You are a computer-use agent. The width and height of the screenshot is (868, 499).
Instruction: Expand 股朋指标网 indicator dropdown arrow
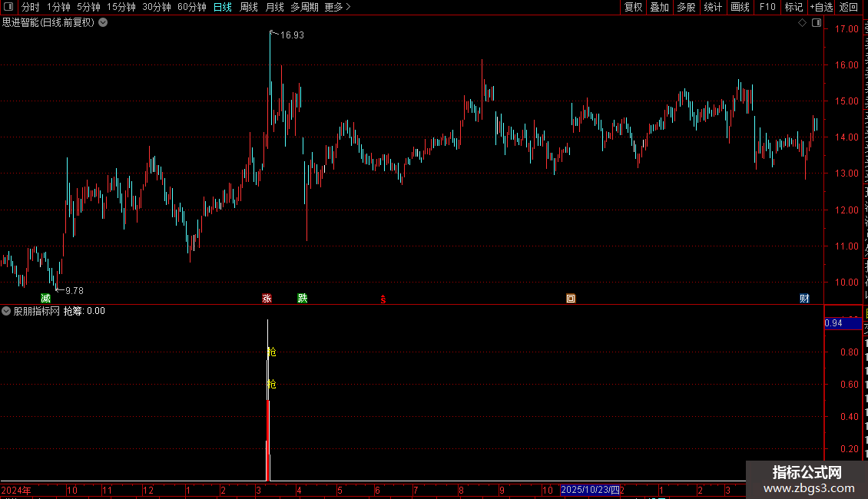[6, 311]
